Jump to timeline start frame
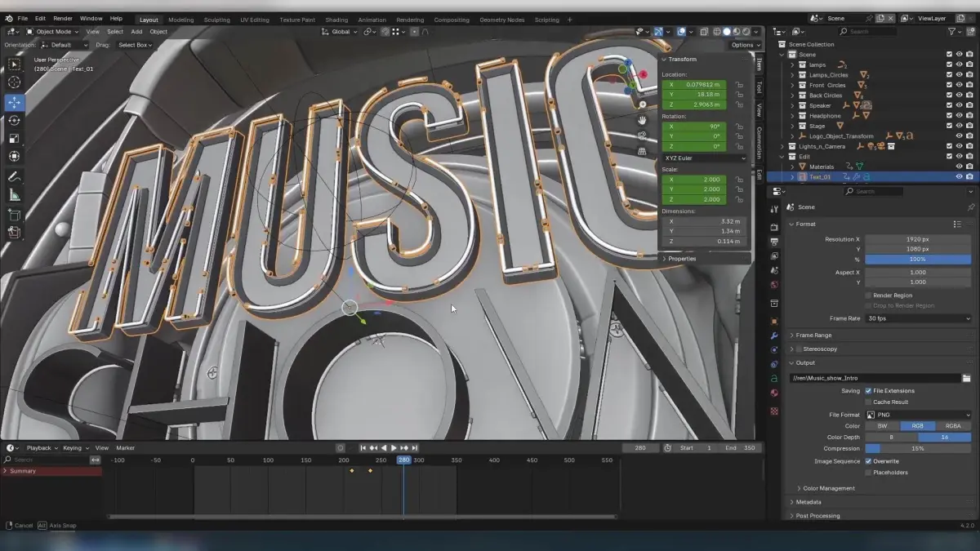This screenshot has height=551, width=980. (x=363, y=448)
